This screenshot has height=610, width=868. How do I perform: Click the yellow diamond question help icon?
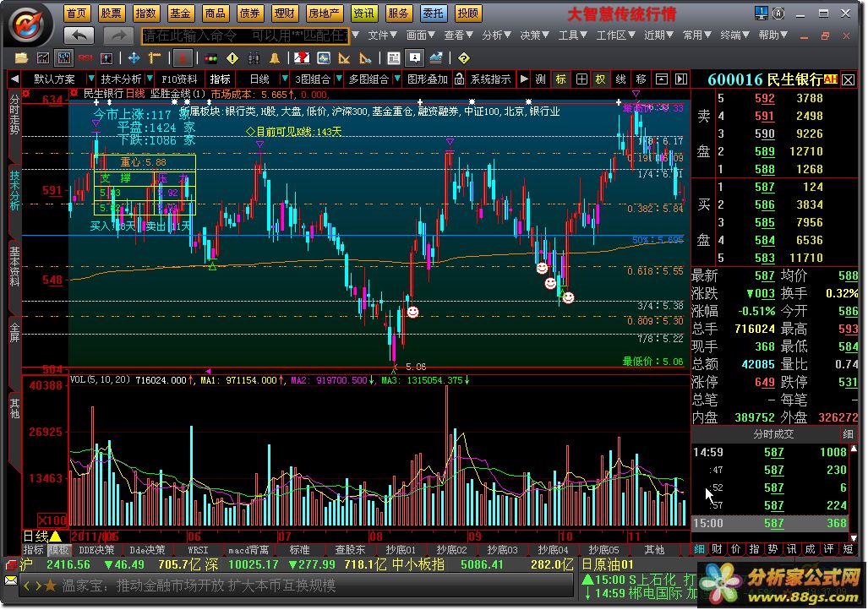pyautogui.click(x=464, y=58)
